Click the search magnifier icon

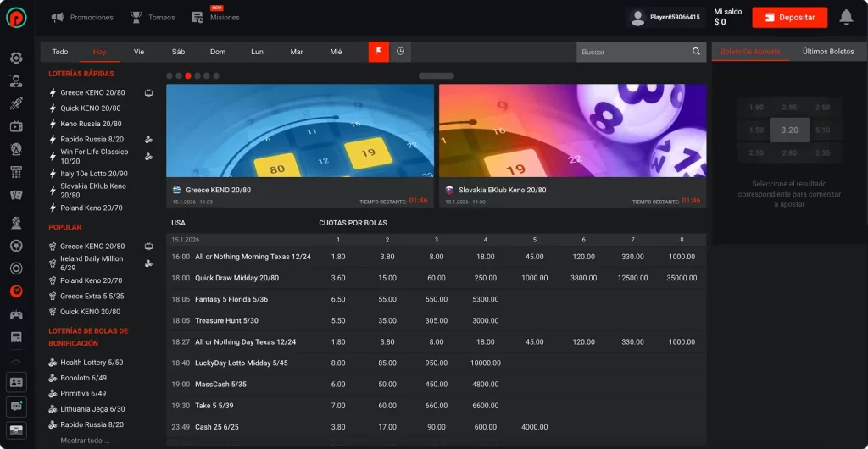point(696,52)
